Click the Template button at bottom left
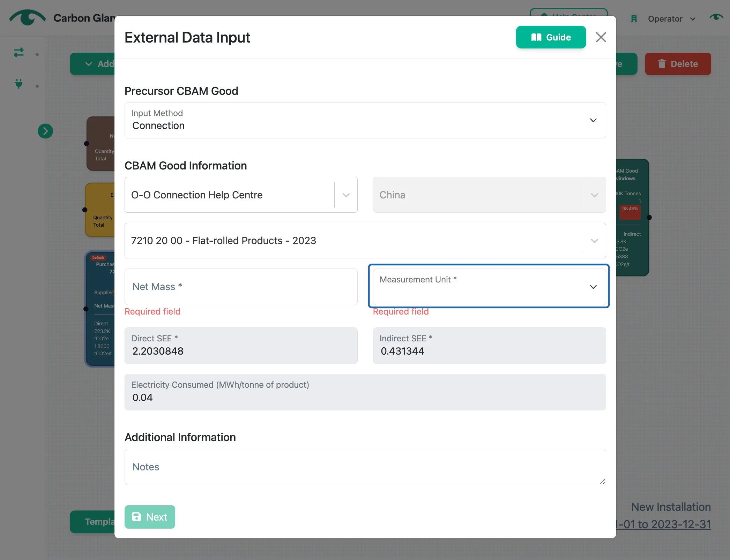 coord(92,522)
